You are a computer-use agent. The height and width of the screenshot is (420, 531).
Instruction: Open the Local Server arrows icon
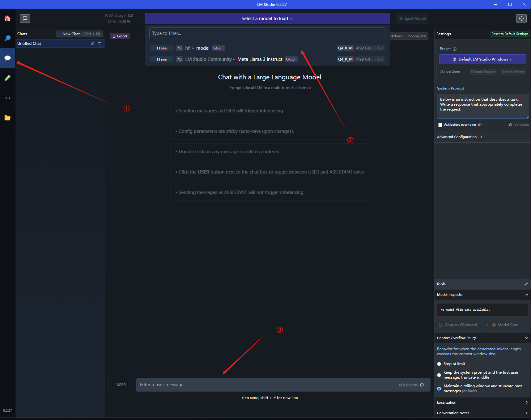(7, 98)
